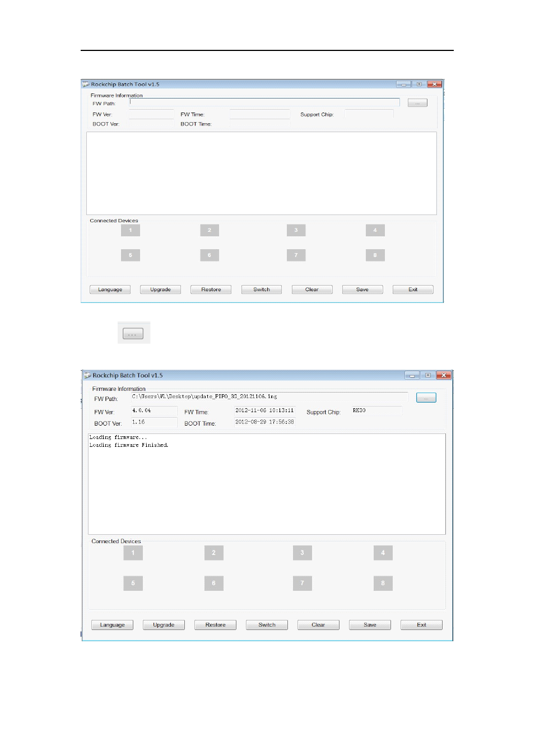The height and width of the screenshot is (756, 535).
Task: Click device slot 4 in the empty-firmware window
Action: point(375,230)
